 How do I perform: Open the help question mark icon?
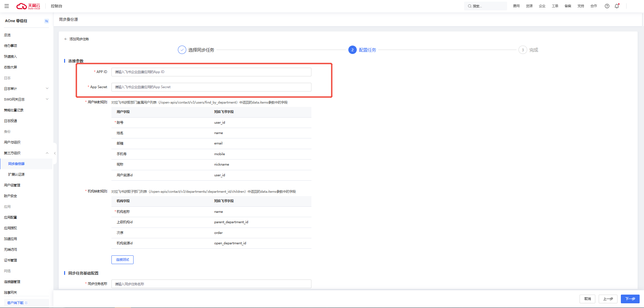click(x=607, y=6)
